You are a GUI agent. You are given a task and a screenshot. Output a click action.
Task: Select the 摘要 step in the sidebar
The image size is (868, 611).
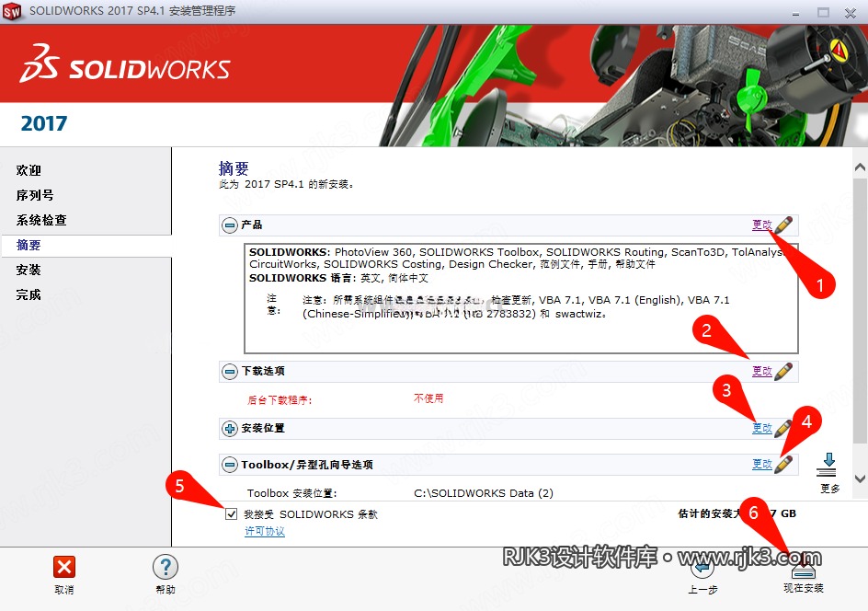[29, 245]
